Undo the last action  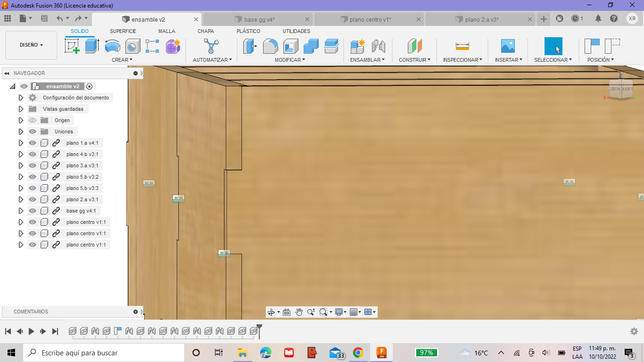(59, 18)
